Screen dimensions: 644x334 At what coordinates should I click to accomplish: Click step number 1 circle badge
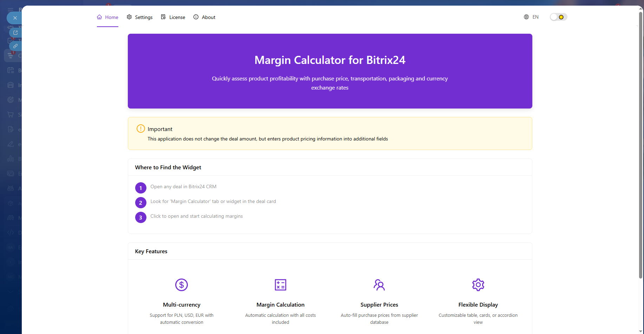point(140,188)
